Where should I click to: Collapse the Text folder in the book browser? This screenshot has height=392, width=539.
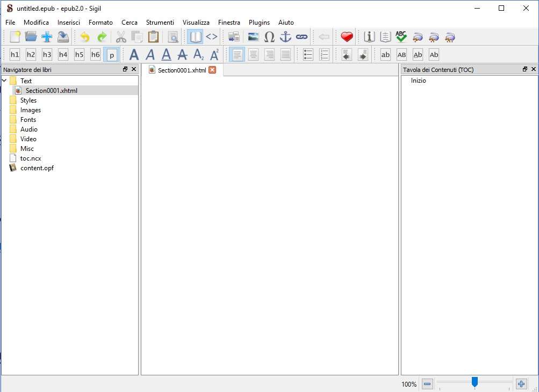(x=5, y=81)
